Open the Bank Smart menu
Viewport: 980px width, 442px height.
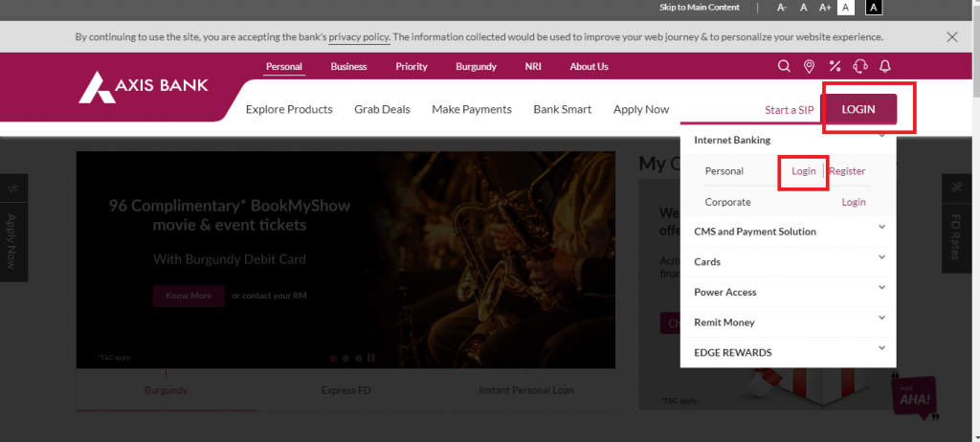[x=563, y=109]
